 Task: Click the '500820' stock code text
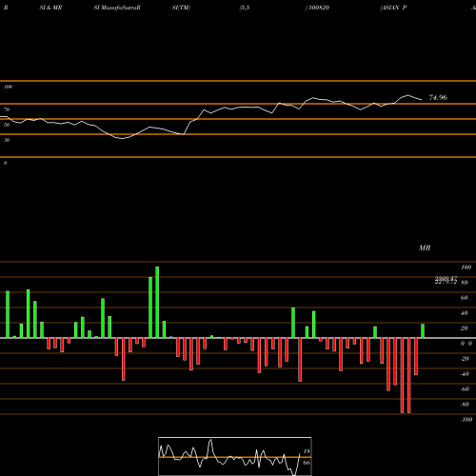pos(318,8)
